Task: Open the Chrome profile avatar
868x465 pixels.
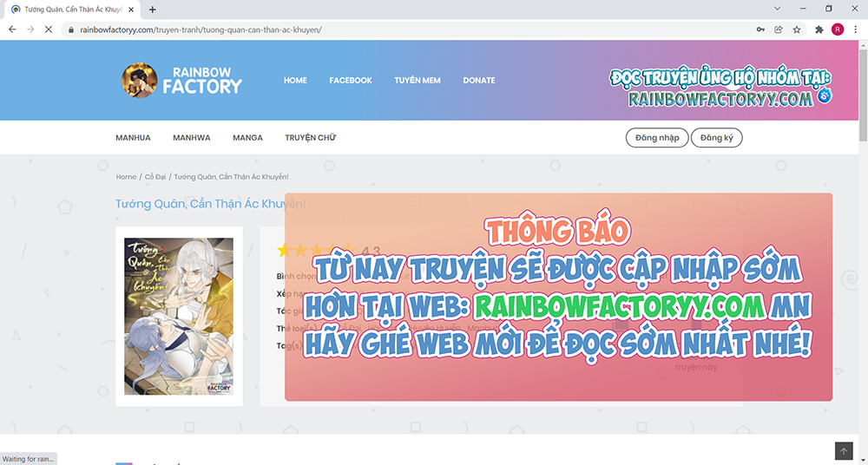Action: tap(837, 29)
